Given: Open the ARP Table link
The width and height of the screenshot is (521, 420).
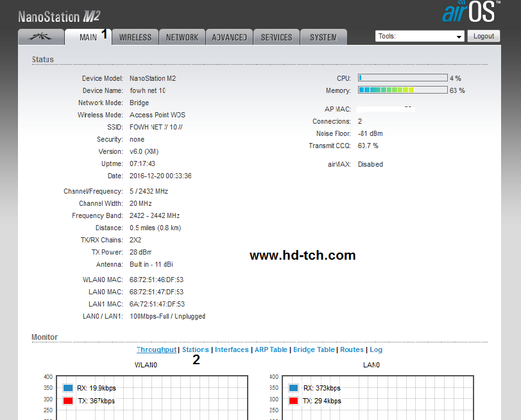Looking at the screenshot, I should tap(271, 349).
